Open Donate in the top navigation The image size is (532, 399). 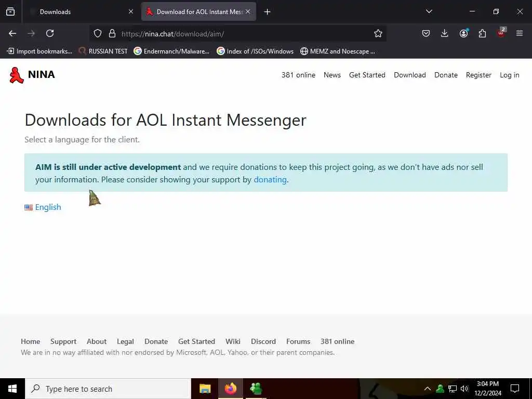pos(446,75)
